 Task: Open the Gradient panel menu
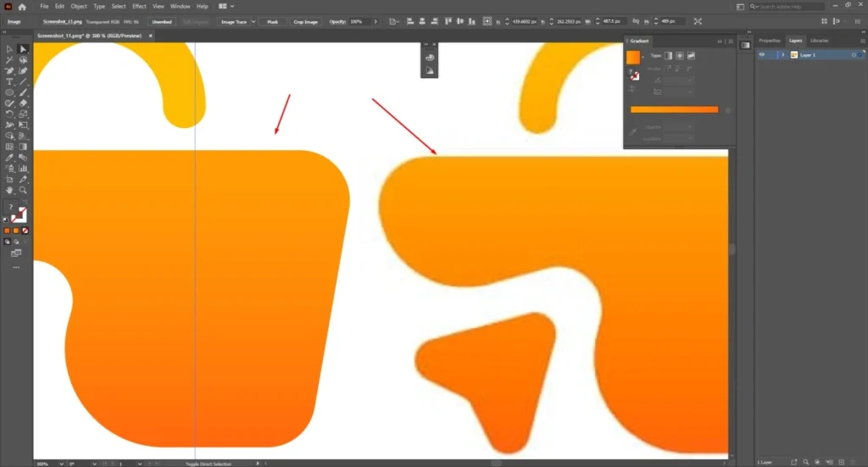731,41
